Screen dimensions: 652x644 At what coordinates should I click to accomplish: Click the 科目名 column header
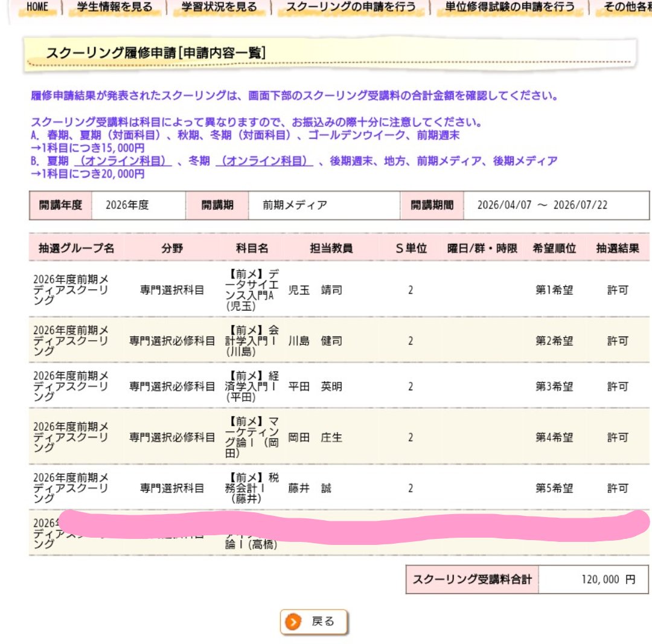[252, 248]
